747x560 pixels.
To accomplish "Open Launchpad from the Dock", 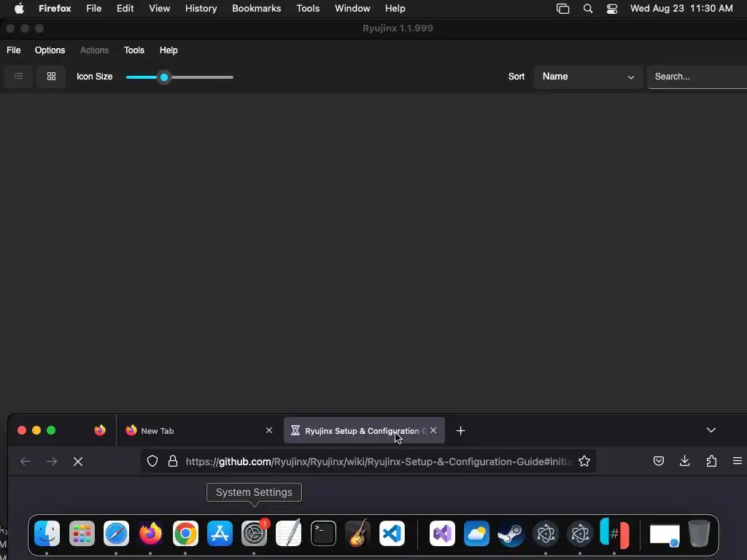I will 82,533.
